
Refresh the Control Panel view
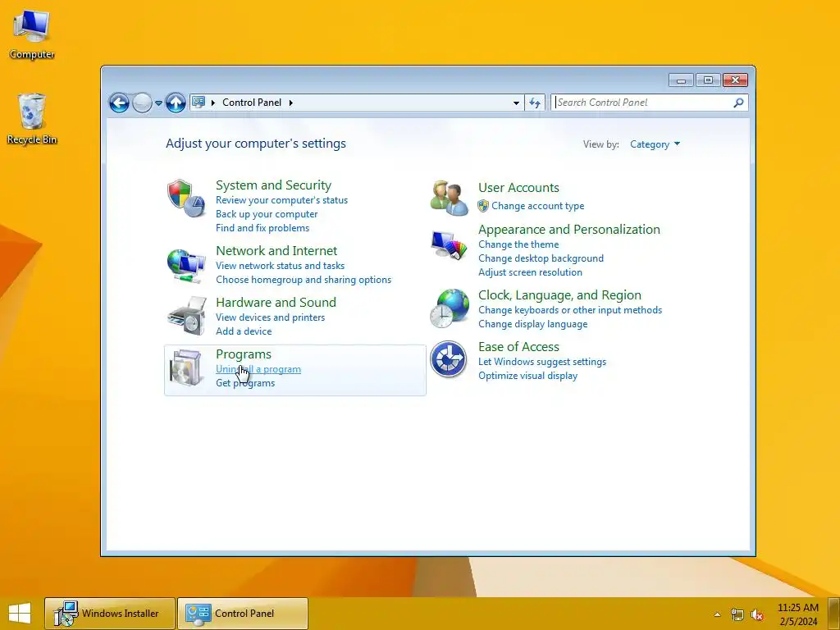(535, 103)
